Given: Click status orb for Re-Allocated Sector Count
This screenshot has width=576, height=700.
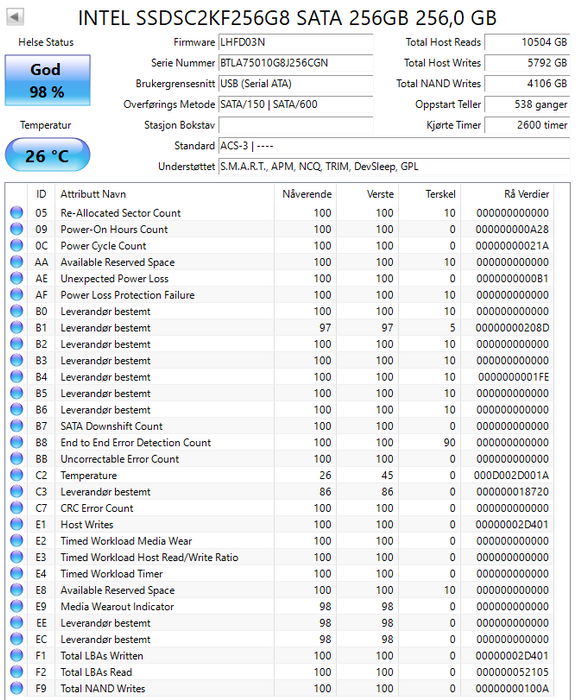Looking at the screenshot, I should (17, 212).
